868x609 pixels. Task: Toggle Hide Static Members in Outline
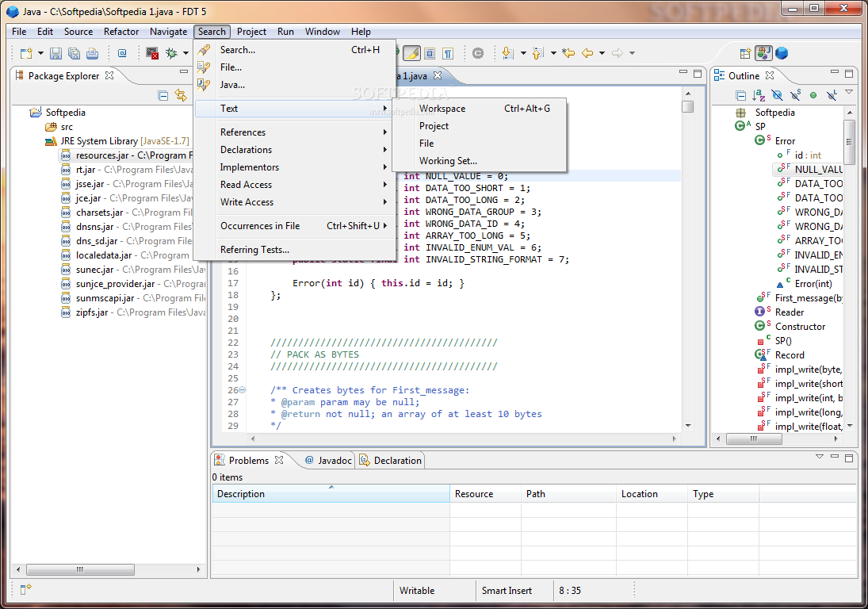point(796,95)
